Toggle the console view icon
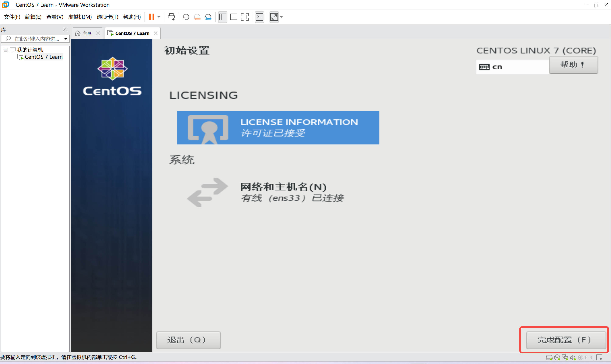Screen dimensions: 611x364 click(259, 17)
